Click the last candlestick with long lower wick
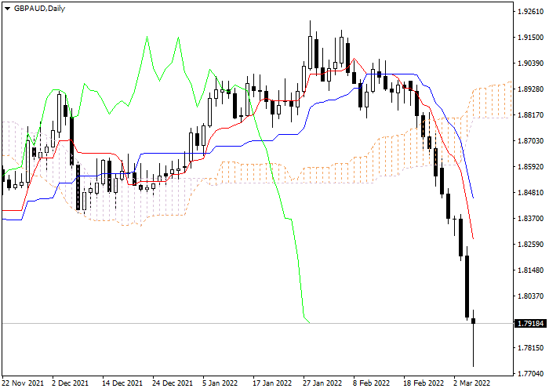The height and width of the screenshot is (392, 549). pyautogui.click(x=474, y=338)
